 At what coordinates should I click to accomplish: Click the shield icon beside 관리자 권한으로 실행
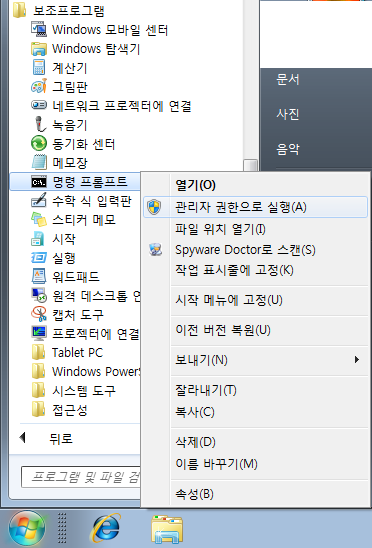(154, 207)
